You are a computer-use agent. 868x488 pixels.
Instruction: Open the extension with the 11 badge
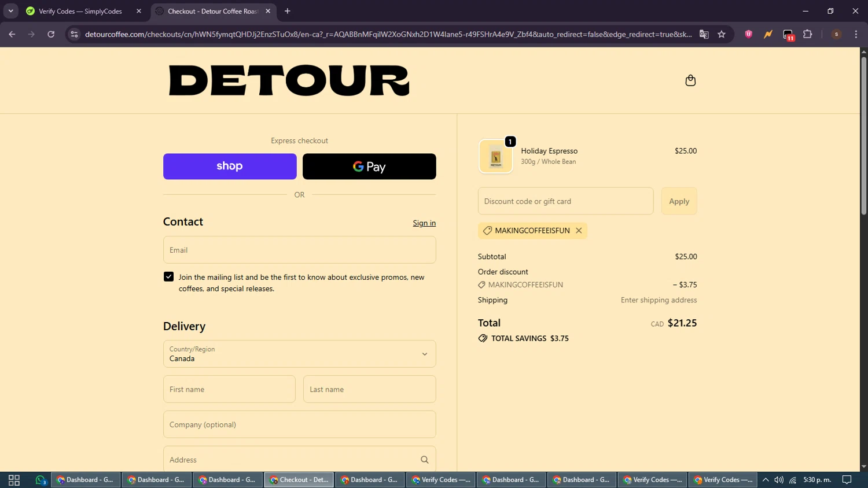pos(788,35)
